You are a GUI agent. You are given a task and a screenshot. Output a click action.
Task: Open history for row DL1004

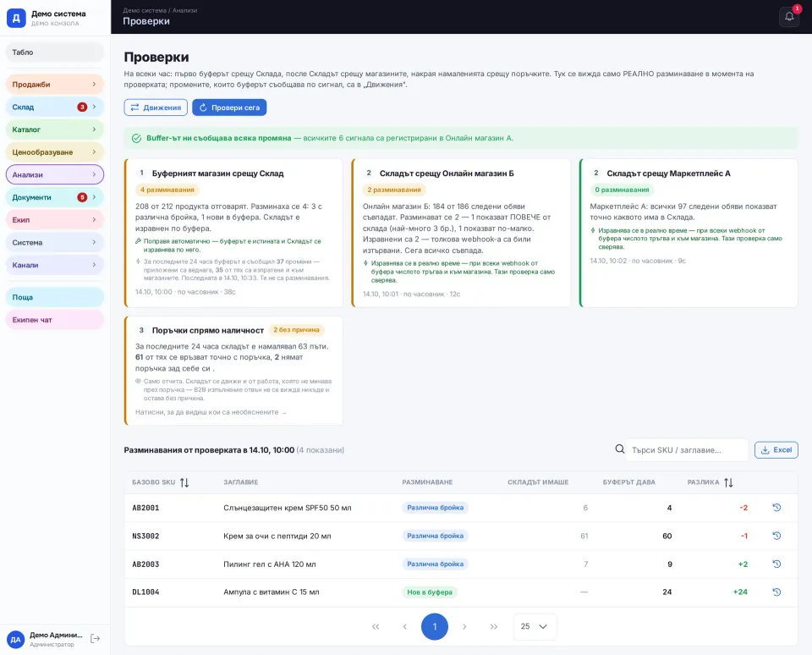(x=776, y=592)
